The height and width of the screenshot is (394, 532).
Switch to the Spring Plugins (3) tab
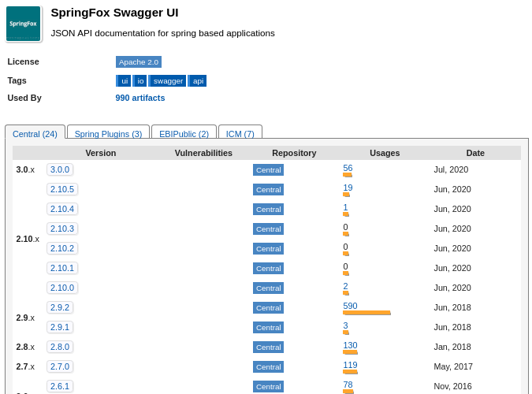[x=108, y=134]
